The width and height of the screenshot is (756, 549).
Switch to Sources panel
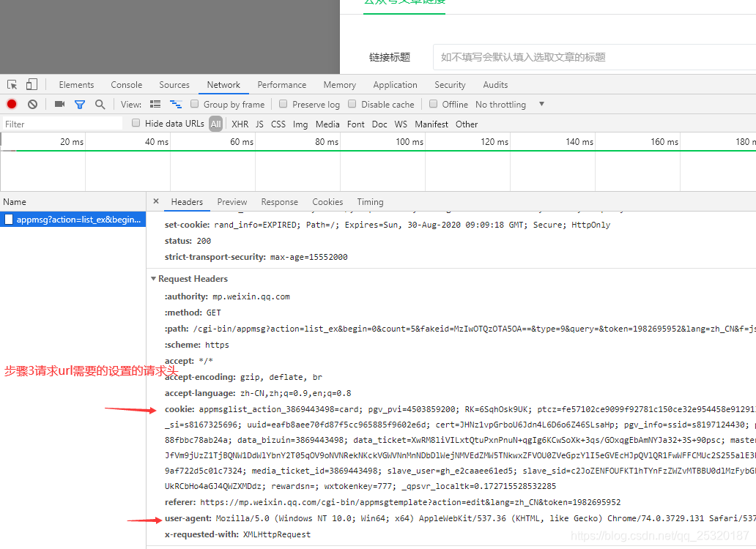point(174,85)
